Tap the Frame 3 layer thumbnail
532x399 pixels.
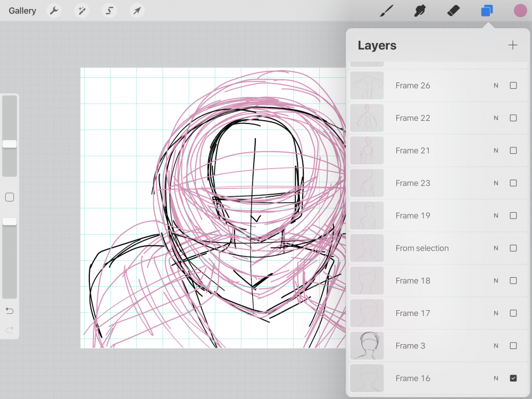(367, 346)
